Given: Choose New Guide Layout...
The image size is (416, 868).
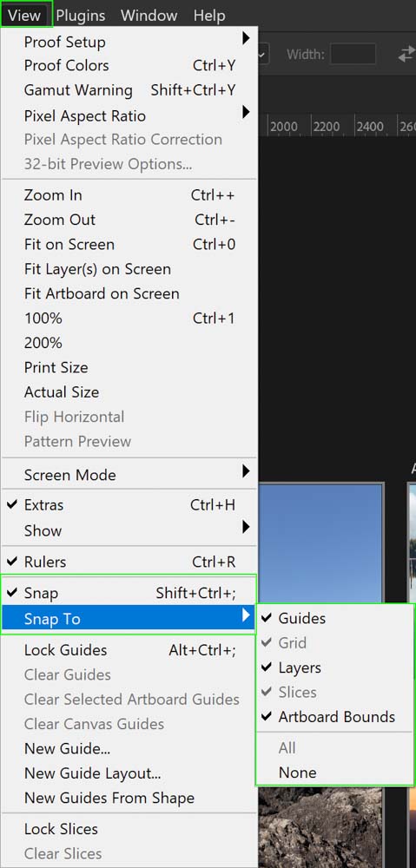Looking at the screenshot, I should tap(129, 773).
